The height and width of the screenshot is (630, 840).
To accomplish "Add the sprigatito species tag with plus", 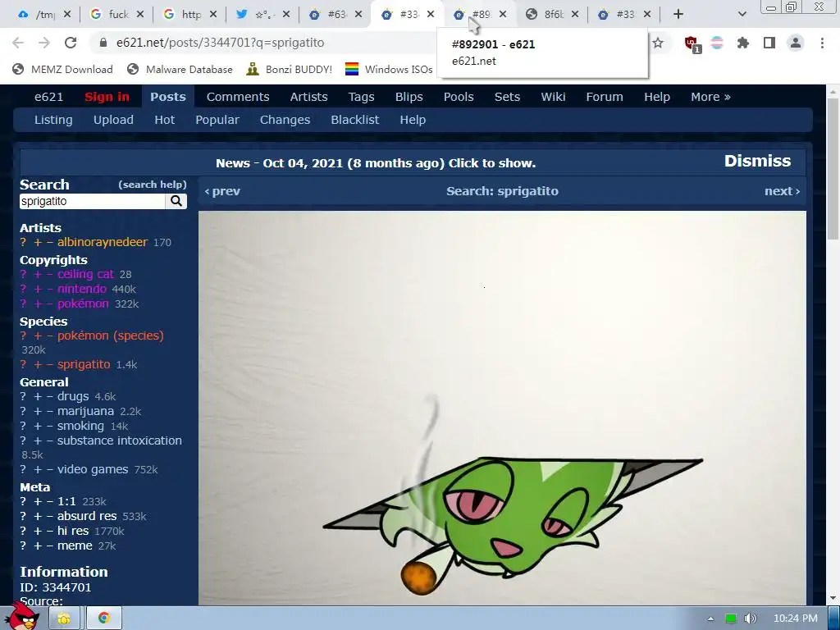I will coord(38,365).
